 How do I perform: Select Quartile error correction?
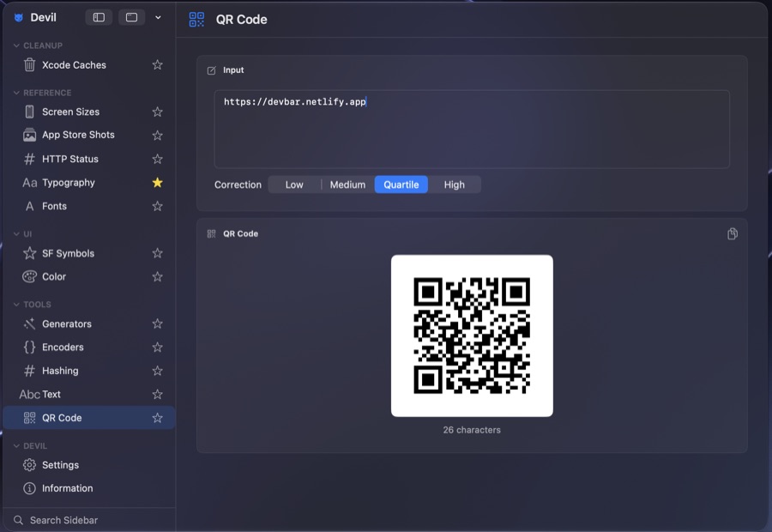coord(401,184)
